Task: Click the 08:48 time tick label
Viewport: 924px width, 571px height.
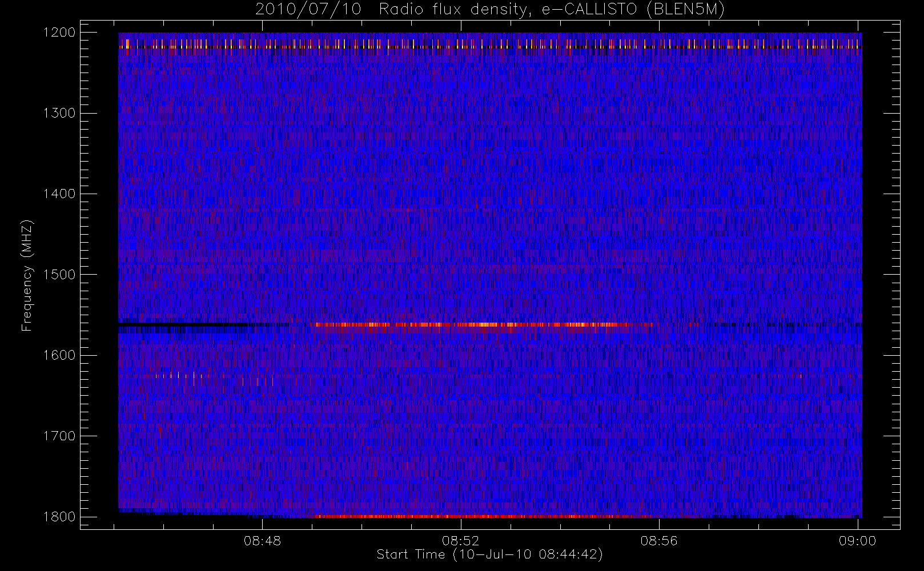Action: coord(262,540)
